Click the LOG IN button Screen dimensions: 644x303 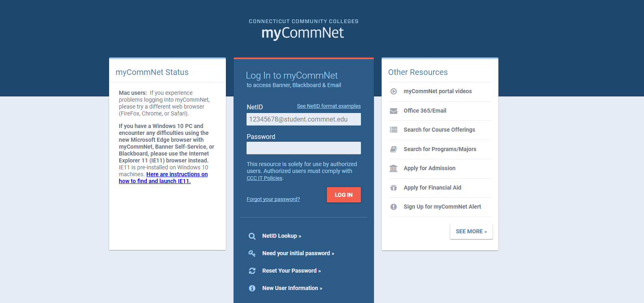(x=344, y=195)
